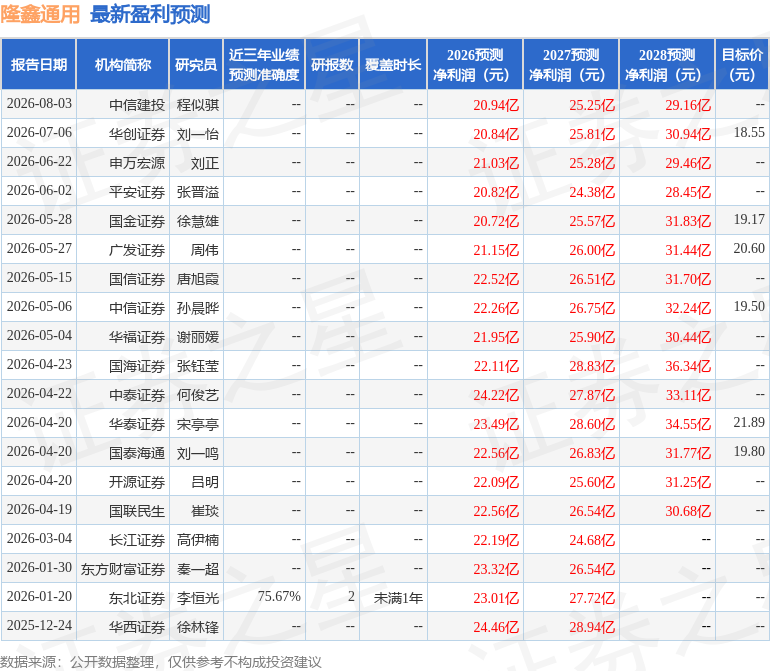
Task: Select analyst 徐林锋 from 华西证券
Action: [197, 627]
